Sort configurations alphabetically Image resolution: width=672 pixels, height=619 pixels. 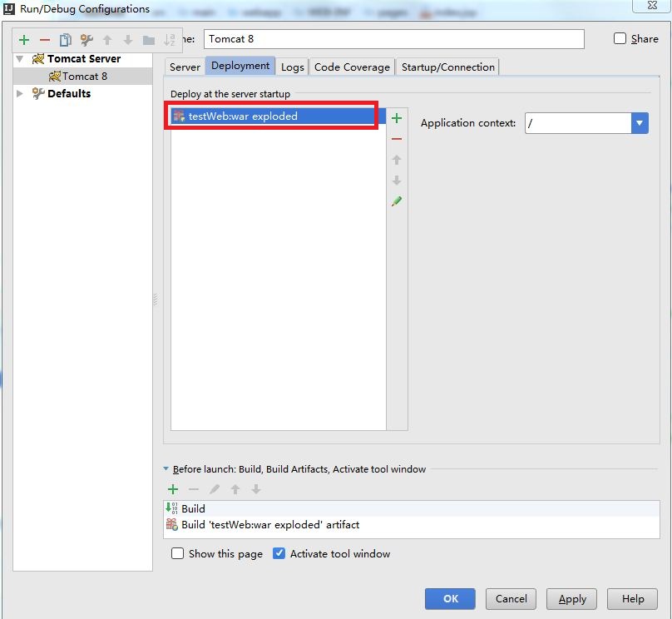click(x=170, y=40)
